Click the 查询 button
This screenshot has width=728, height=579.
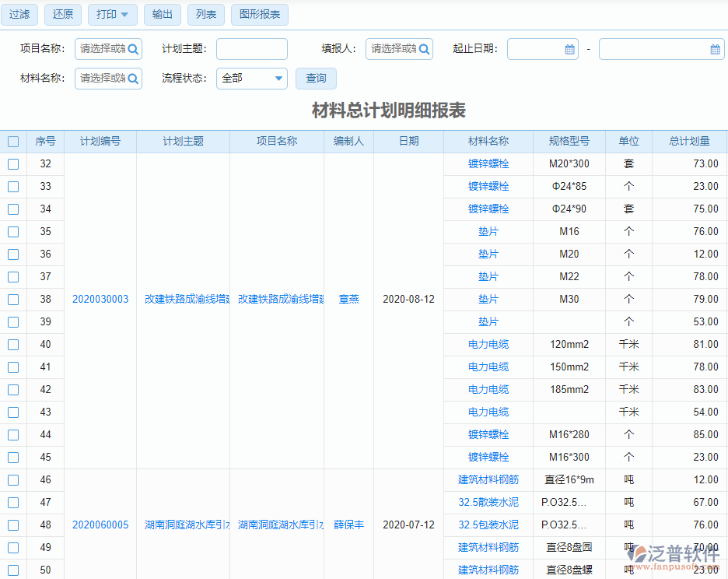316,78
